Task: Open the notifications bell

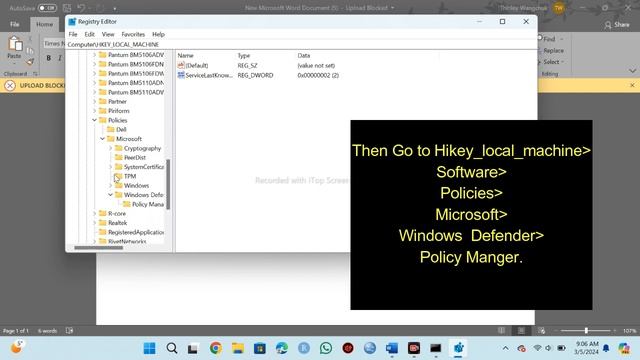Action: pos(606,348)
